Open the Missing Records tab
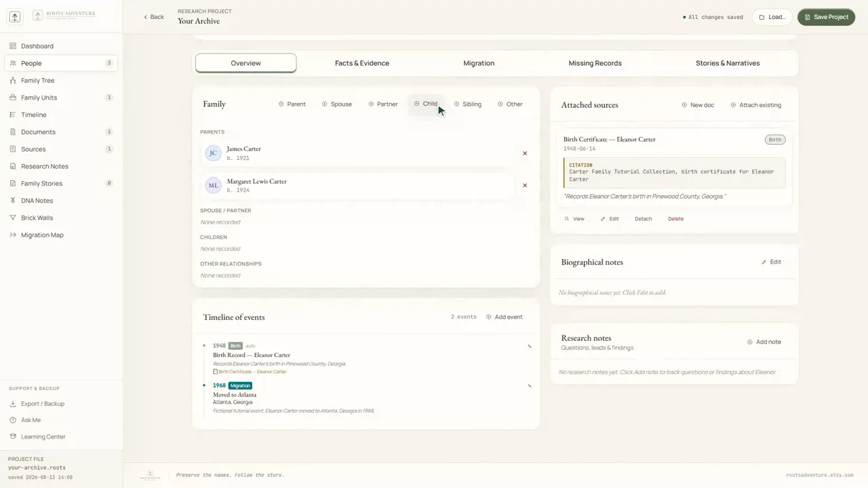The height and width of the screenshot is (488, 868). (595, 63)
